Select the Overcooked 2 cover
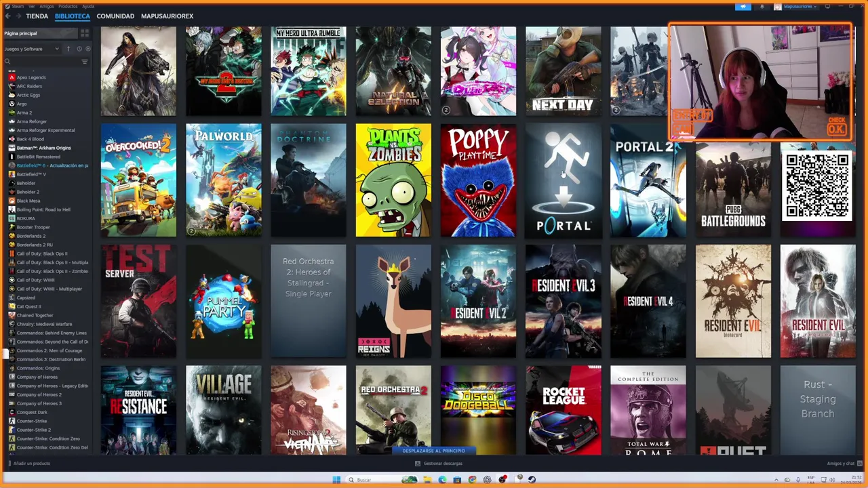This screenshot has height=488, width=868. pyautogui.click(x=138, y=180)
